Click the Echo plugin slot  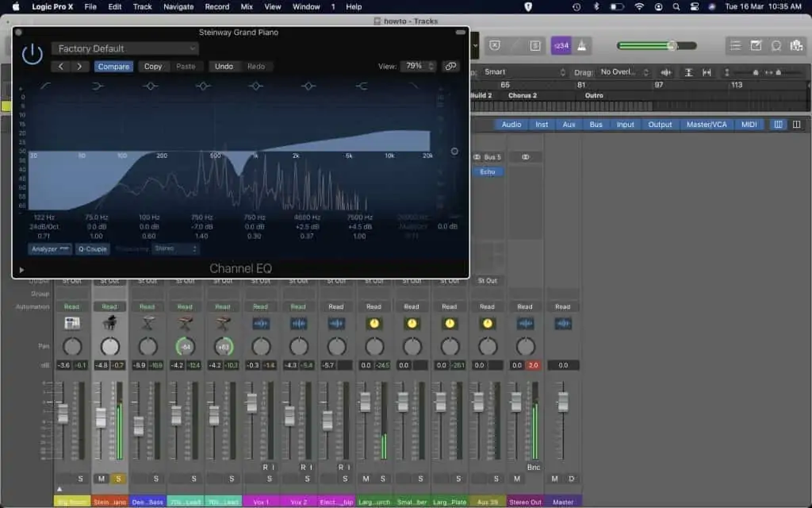click(x=488, y=171)
